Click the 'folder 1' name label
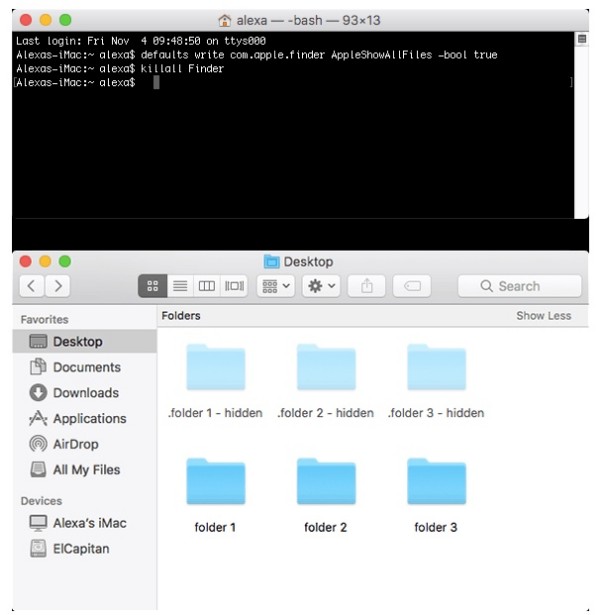The width and height of the screenshot is (600, 615). click(215, 528)
